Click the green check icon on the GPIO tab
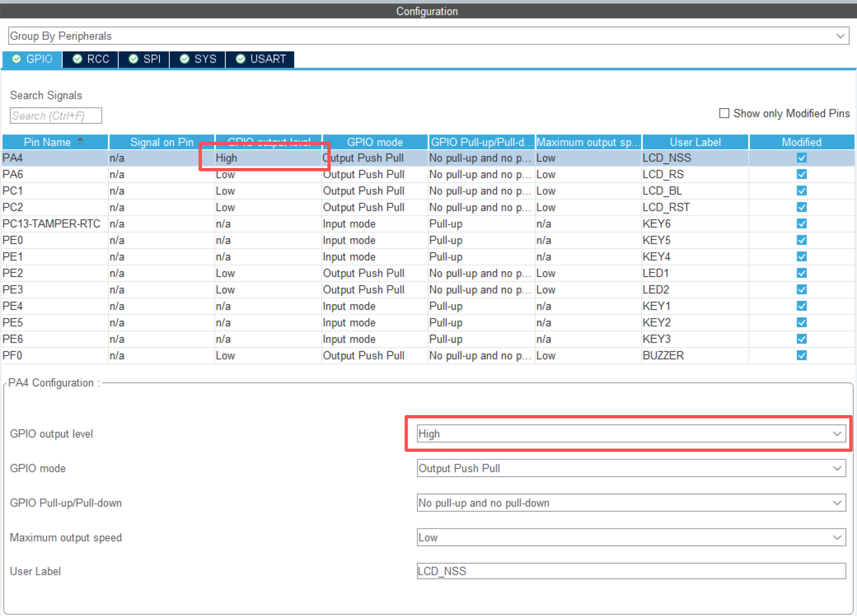This screenshot has height=616, width=857. [x=16, y=59]
